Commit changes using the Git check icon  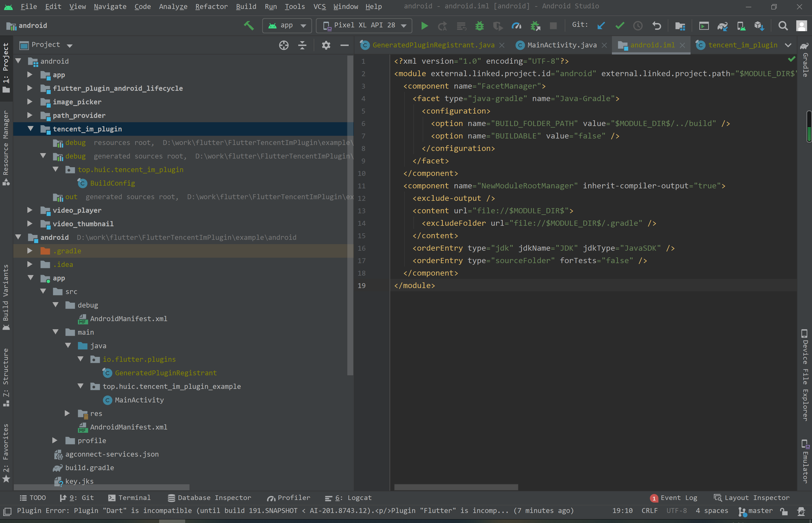coord(620,25)
